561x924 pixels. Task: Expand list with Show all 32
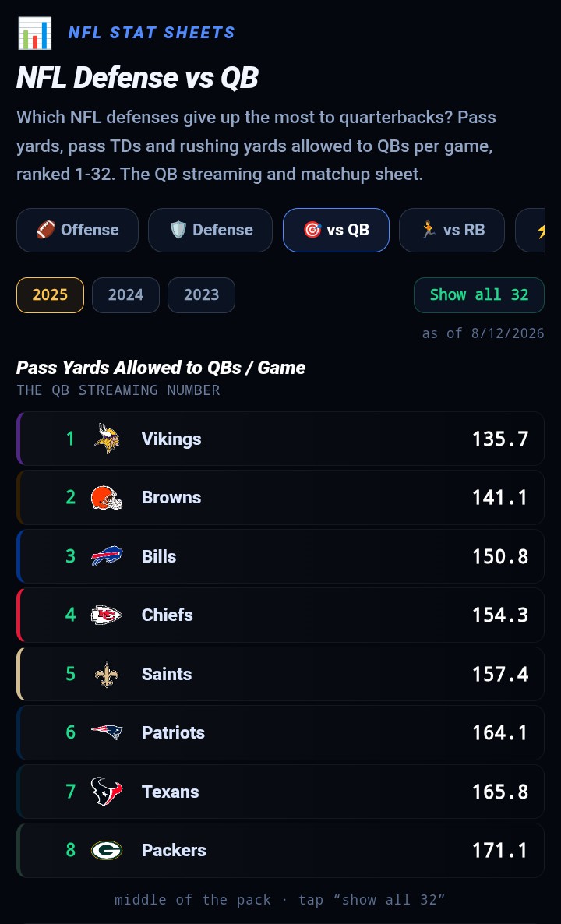[x=479, y=295]
